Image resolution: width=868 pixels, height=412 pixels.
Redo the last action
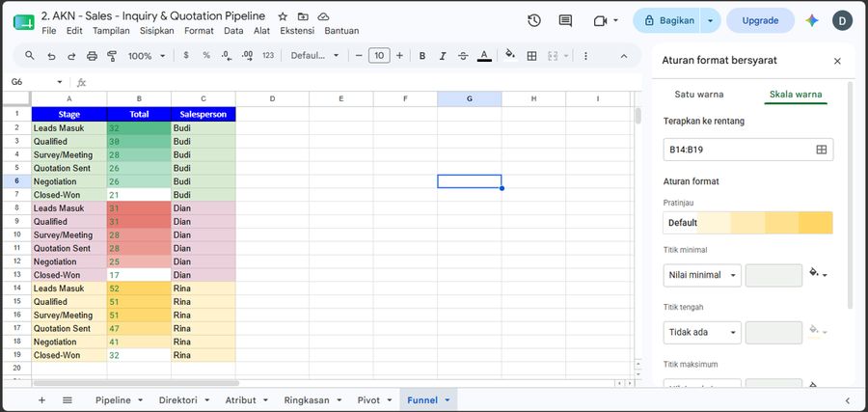71,56
